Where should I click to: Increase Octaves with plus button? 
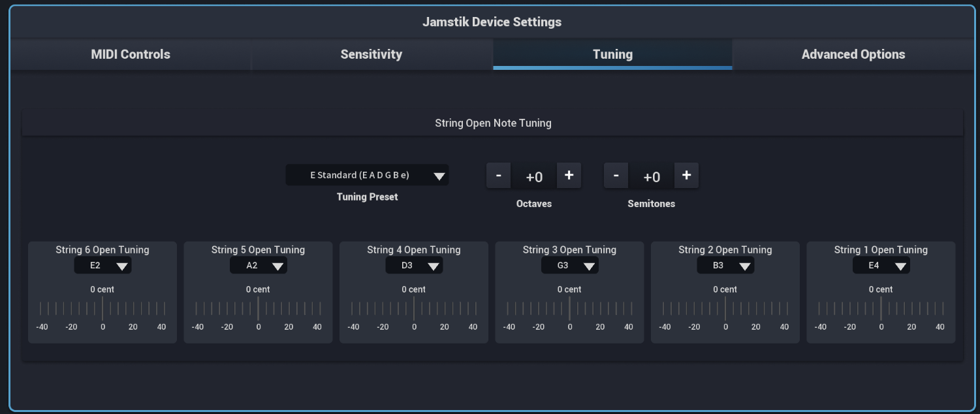(x=569, y=176)
